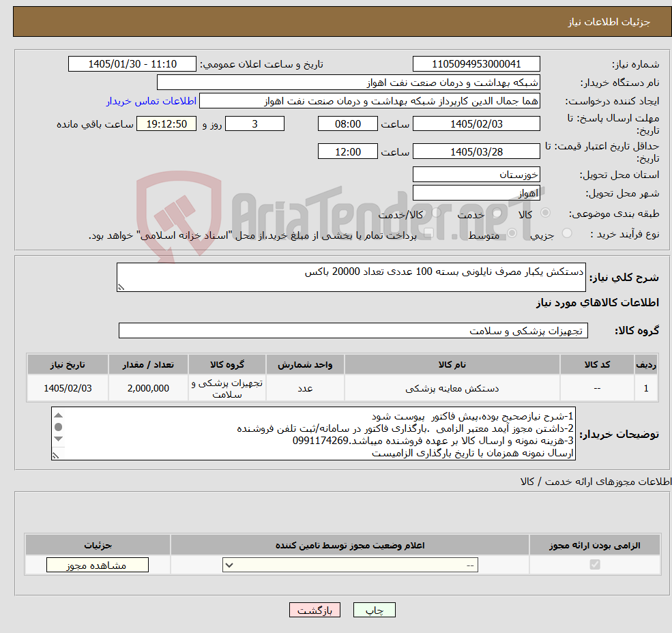Click the عدد unit cell
Screen dimensions: 672x633
point(305,388)
